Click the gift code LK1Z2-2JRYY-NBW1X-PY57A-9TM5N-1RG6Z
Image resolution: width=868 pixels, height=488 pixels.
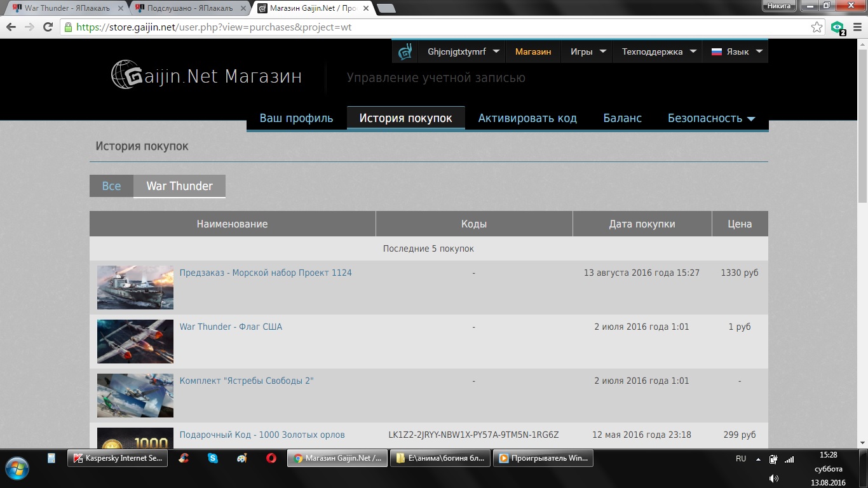coord(473,435)
